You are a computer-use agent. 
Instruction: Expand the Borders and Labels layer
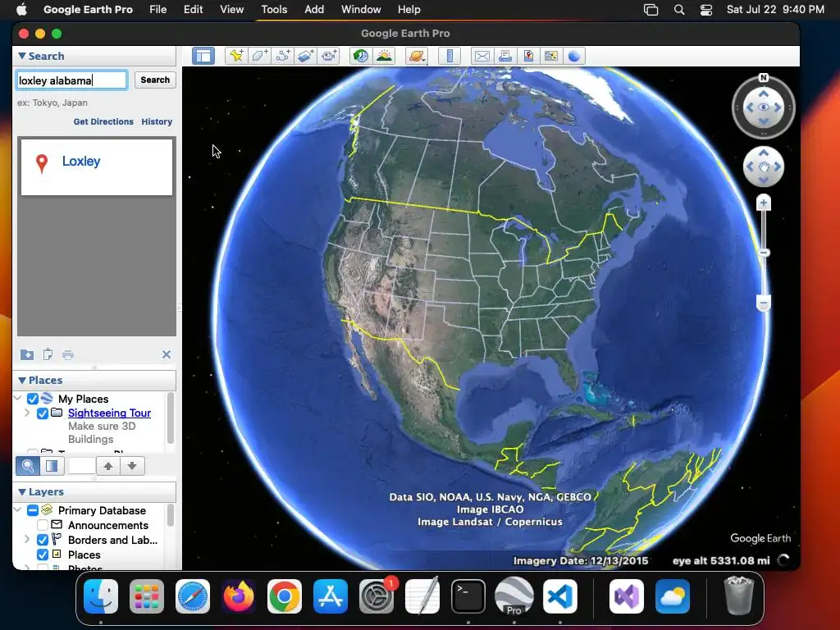point(27,540)
